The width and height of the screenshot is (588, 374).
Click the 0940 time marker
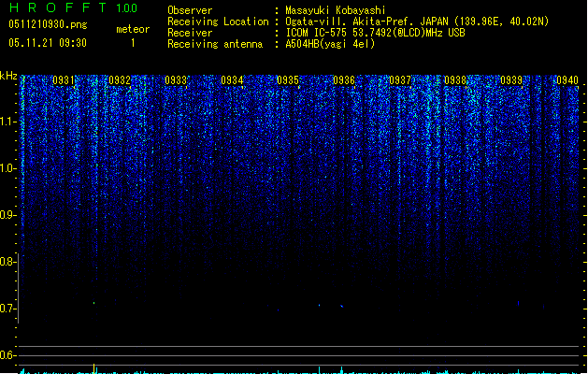(567, 79)
